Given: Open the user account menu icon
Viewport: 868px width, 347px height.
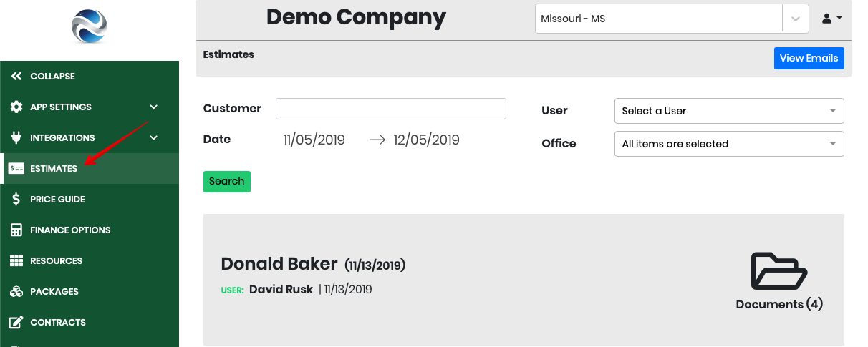Looking at the screenshot, I should 831,19.
